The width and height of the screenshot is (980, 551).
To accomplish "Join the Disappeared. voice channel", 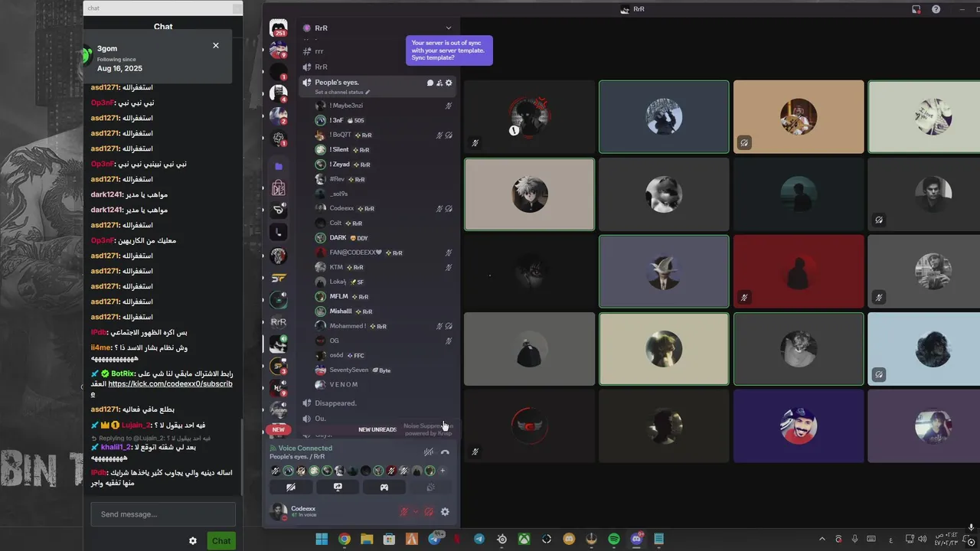I will (379, 403).
